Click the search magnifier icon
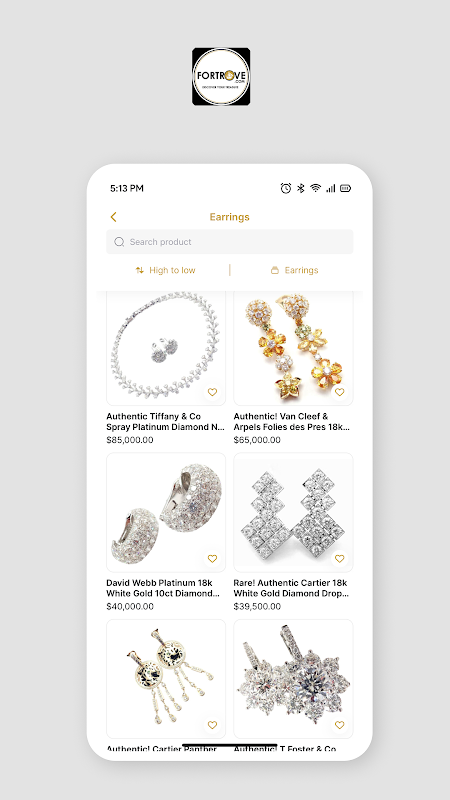The image size is (450, 800). pos(119,242)
